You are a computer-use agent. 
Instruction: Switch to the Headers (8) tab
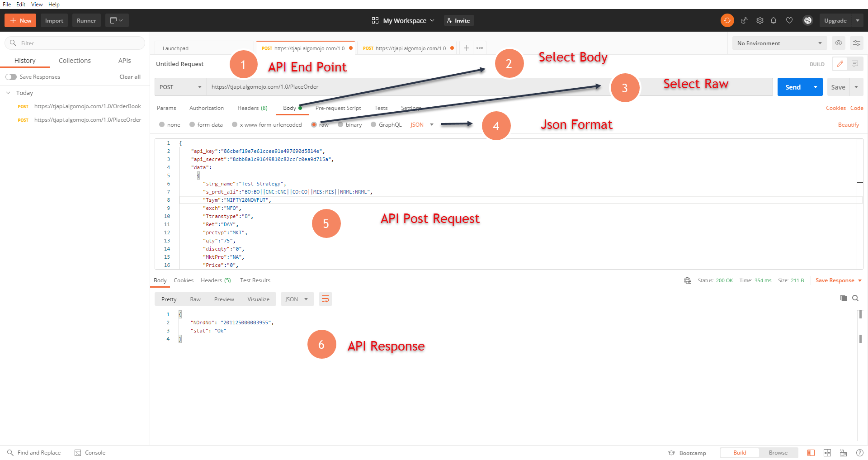(x=252, y=108)
